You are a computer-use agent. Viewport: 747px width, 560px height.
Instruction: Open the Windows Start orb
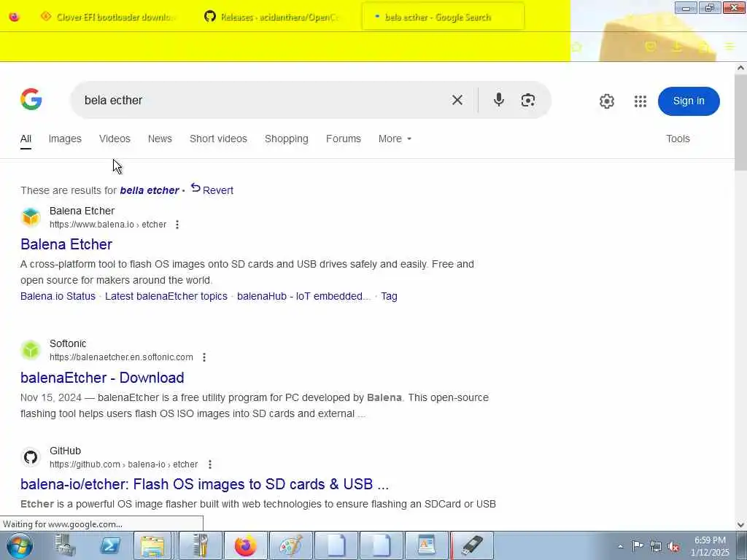click(x=20, y=545)
